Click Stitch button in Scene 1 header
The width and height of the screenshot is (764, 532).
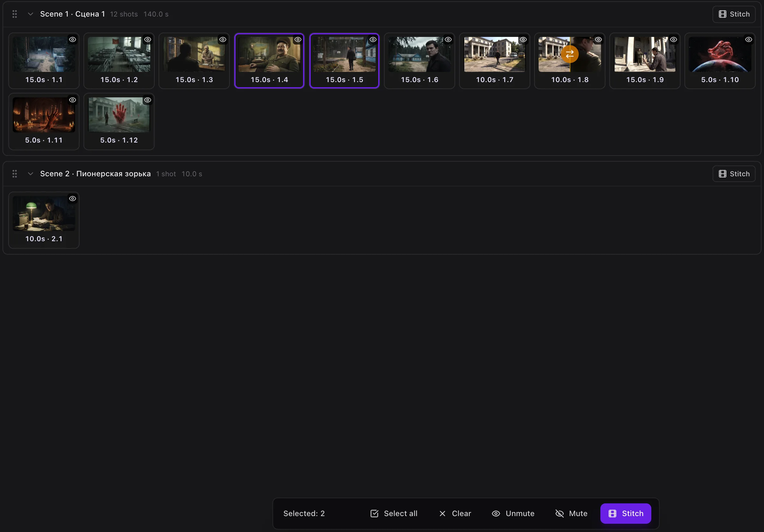pyautogui.click(x=734, y=14)
